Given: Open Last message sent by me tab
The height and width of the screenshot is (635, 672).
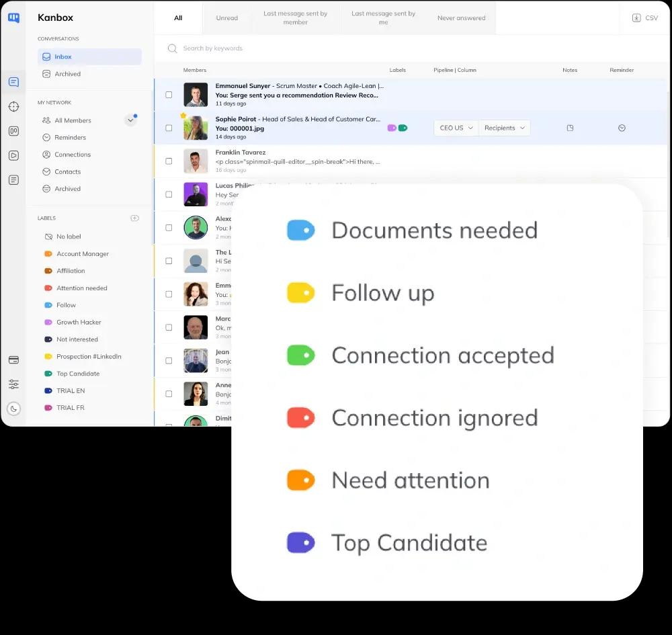Looking at the screenshot, I should click(384, 18).
